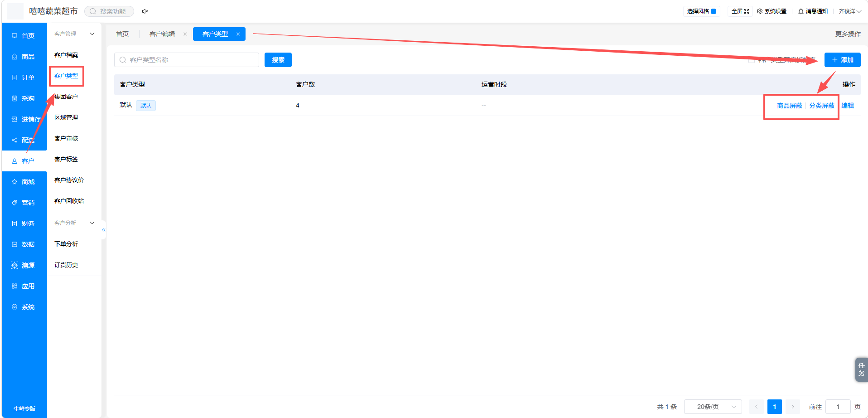868x418 pixels.
Task: Focus the 搜索功能 global search box
Action: click(109, 11)
